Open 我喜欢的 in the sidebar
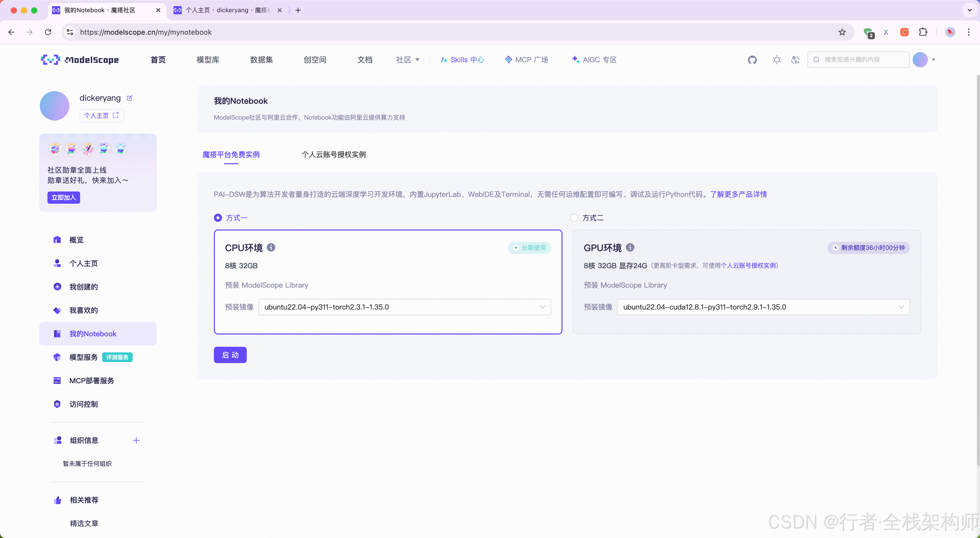980x538 pixels. coord(98,310)
